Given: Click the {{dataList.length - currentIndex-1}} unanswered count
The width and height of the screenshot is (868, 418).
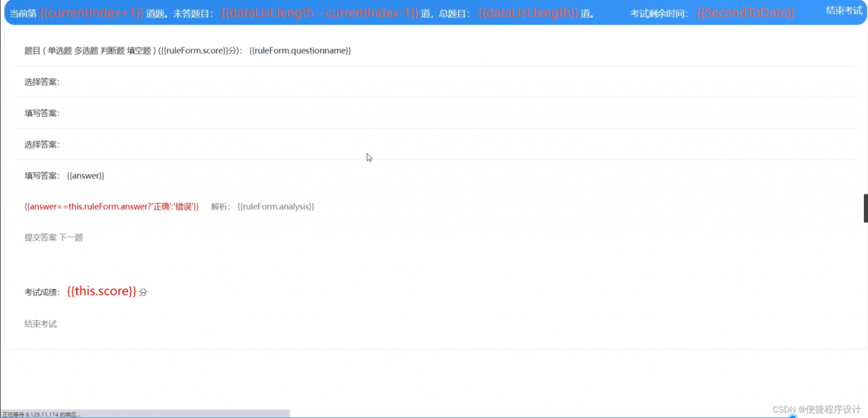Looking at the screenshot, I should pyautogui.click(x=319, y=14).
